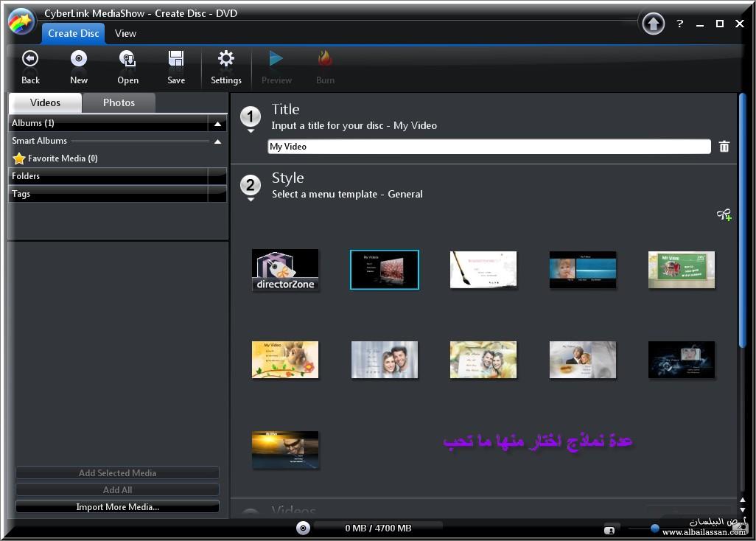Click 0 MB / 4700 MB capacity bar
This screenshot has width=756, height=541.
tap(378, 528)
